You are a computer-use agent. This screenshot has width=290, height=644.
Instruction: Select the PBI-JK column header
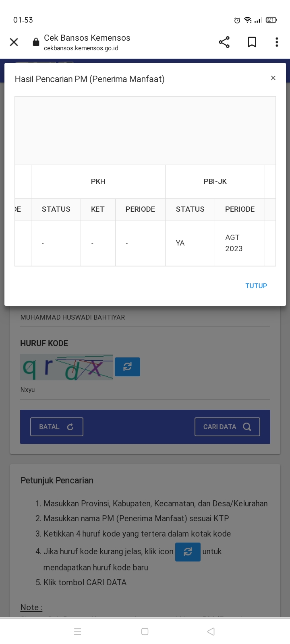(215, 182)
